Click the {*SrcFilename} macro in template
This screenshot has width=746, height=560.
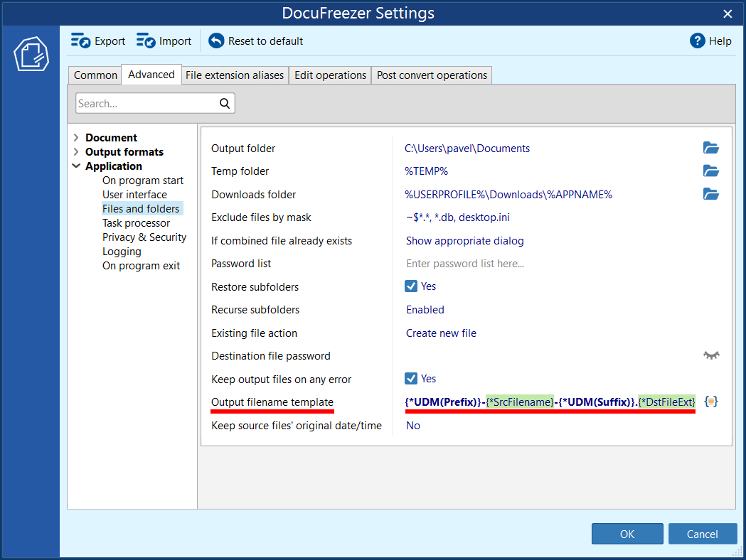(x=520, y=402)
